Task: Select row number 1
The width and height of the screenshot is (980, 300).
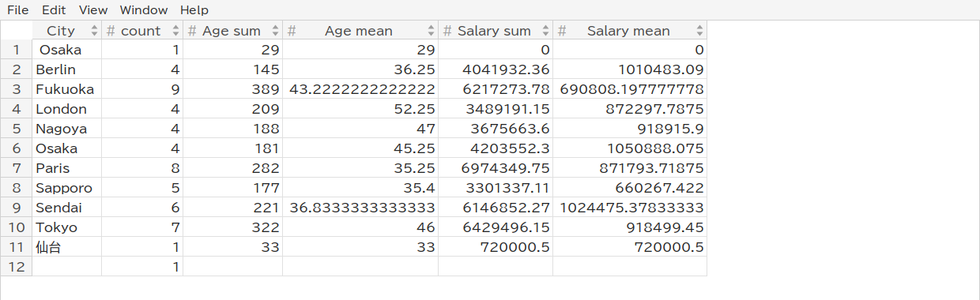Action: click(x=16, y=50)
